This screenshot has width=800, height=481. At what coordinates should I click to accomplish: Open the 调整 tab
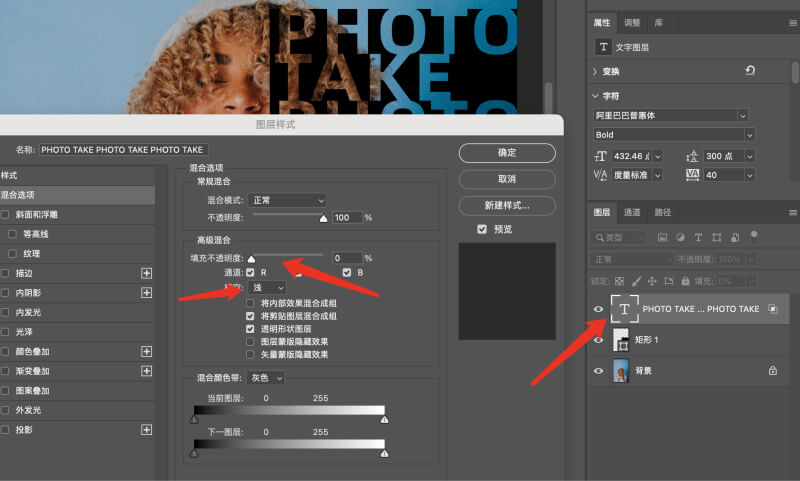632,22
